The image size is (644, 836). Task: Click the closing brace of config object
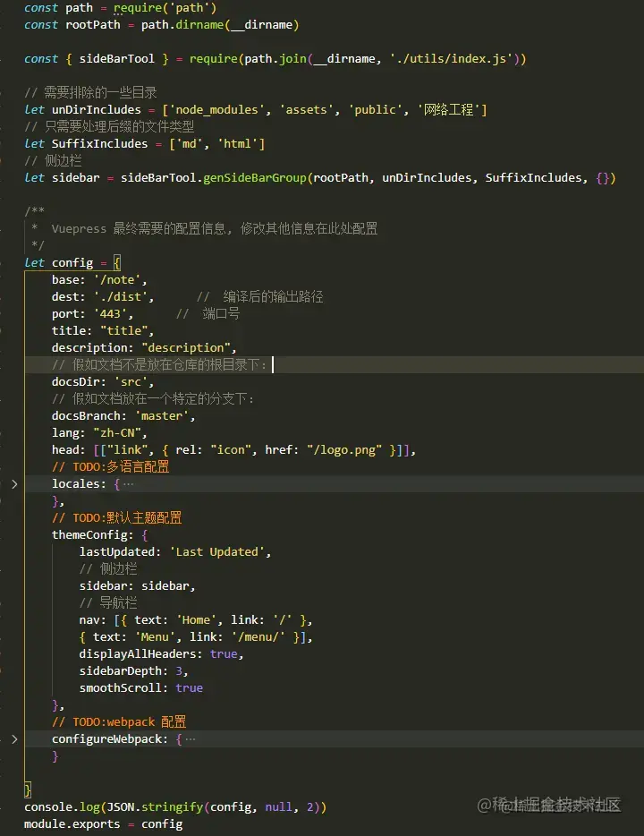tap(28, 790)
